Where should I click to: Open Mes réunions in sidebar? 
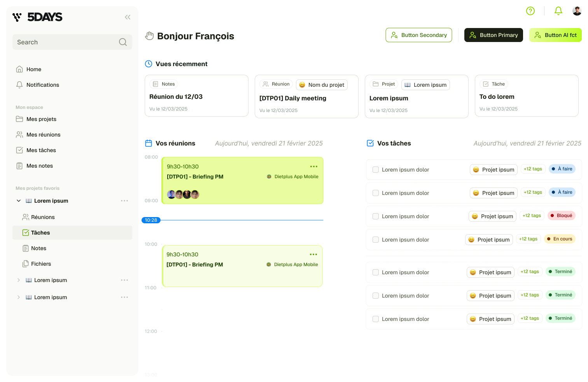coord(72,135)
